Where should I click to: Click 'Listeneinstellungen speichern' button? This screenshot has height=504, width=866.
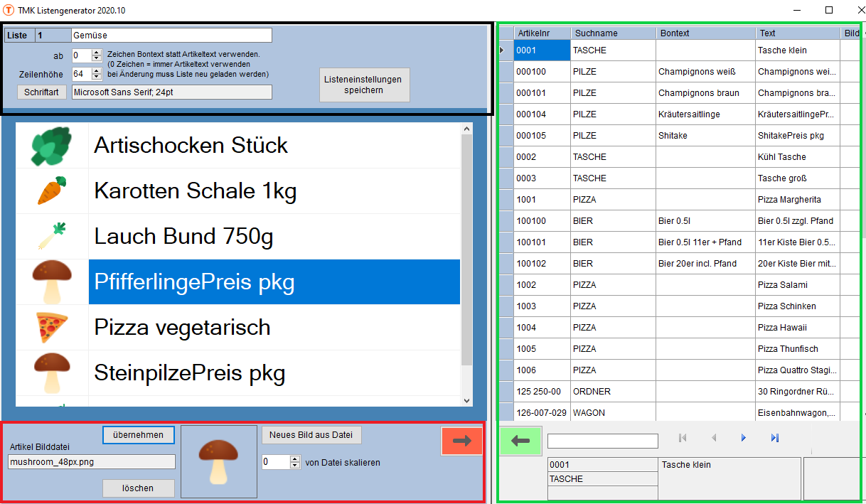pos(363,85)
